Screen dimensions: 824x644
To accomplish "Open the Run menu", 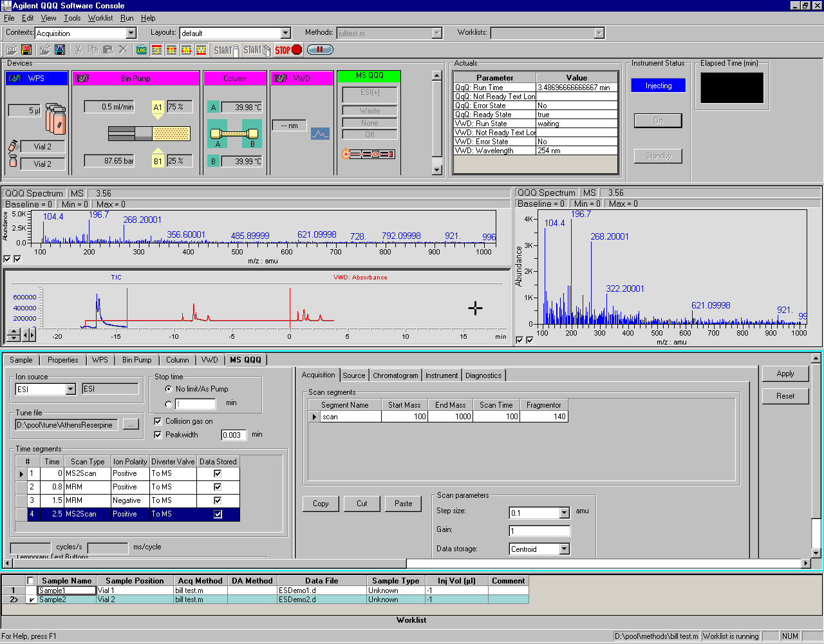I will click(127, 18).
